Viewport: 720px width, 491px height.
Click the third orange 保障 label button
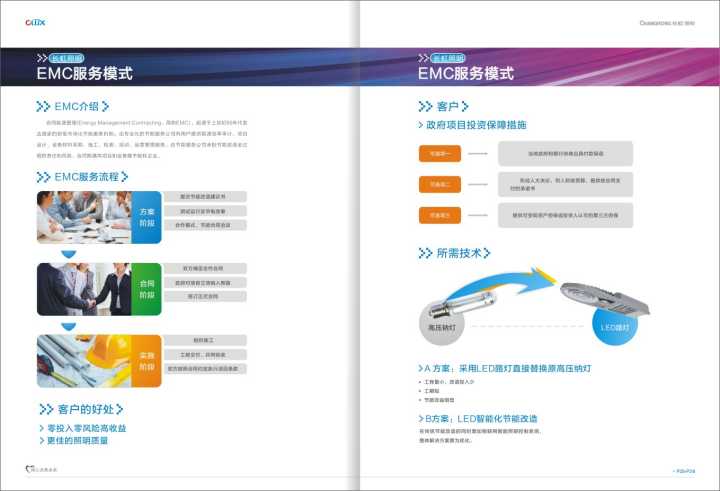point(439,215)
